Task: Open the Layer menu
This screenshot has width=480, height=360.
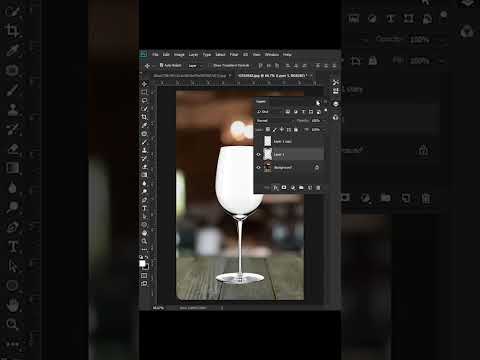Action: click(x=193, y=54)
